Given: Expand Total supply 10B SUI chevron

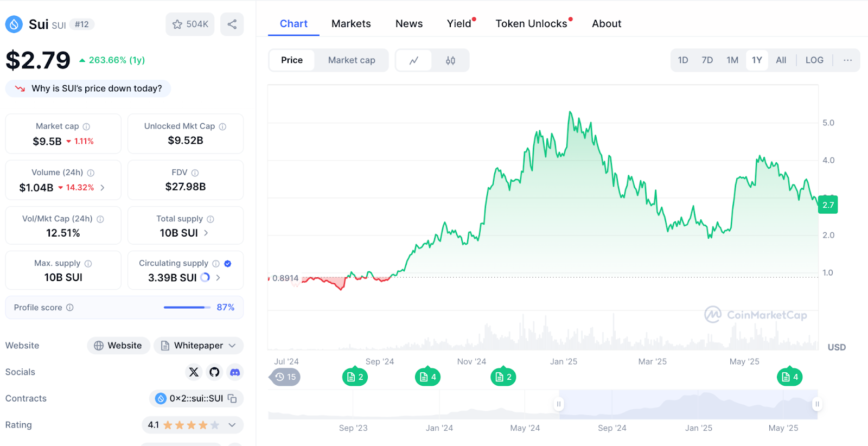Looking at the screenshot, I should point(206,233).
